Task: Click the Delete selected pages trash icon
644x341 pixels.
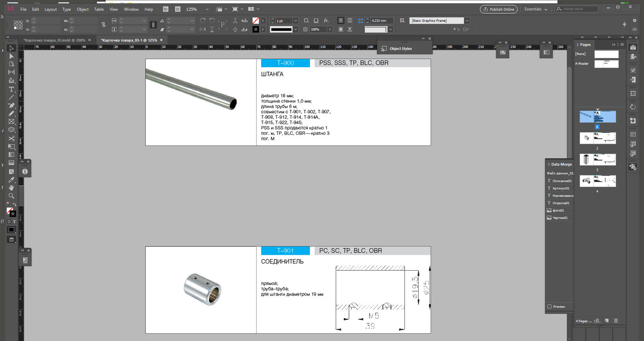Action: (616, 320)
